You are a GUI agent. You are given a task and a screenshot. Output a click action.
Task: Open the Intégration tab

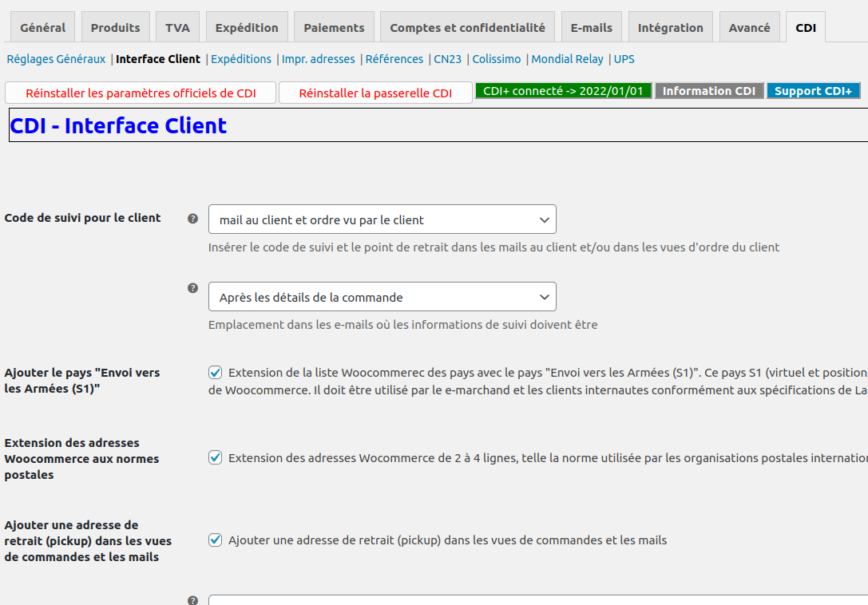pyautogui.click(x=671, y=27)
